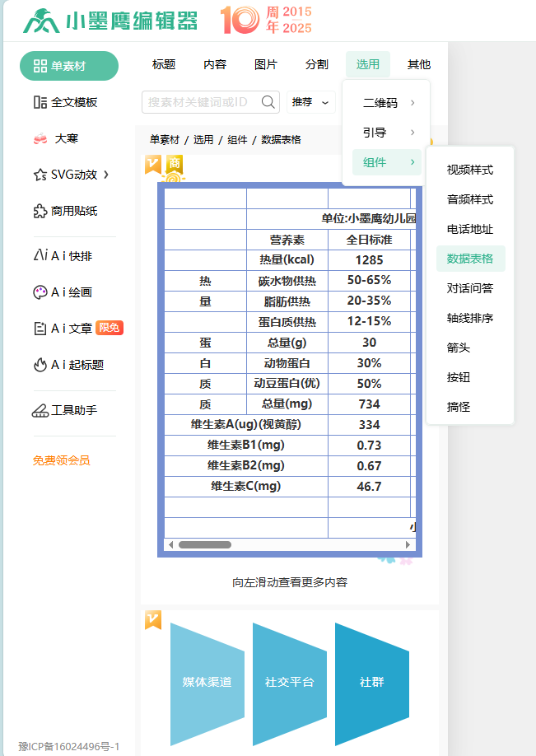Select the 其他 tab
Image resolution: width=536 pixels, height=756 pixels.
(x=419, y=64)
